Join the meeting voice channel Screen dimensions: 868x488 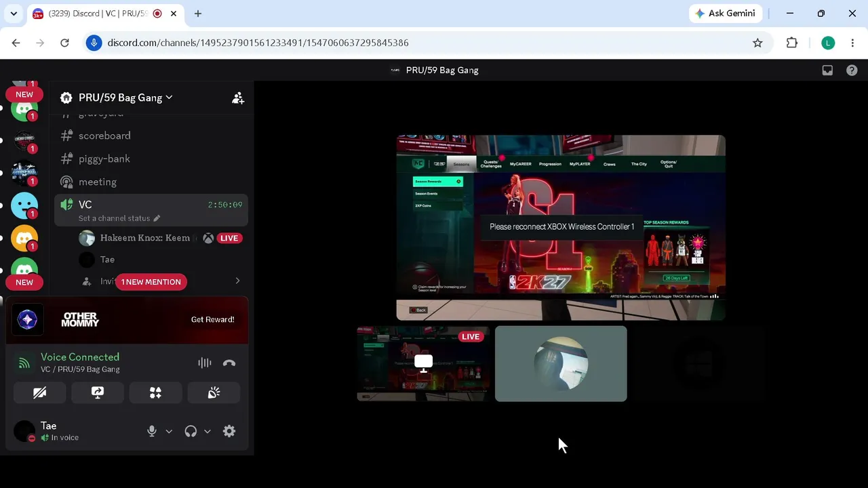click(x=151, y=182)
